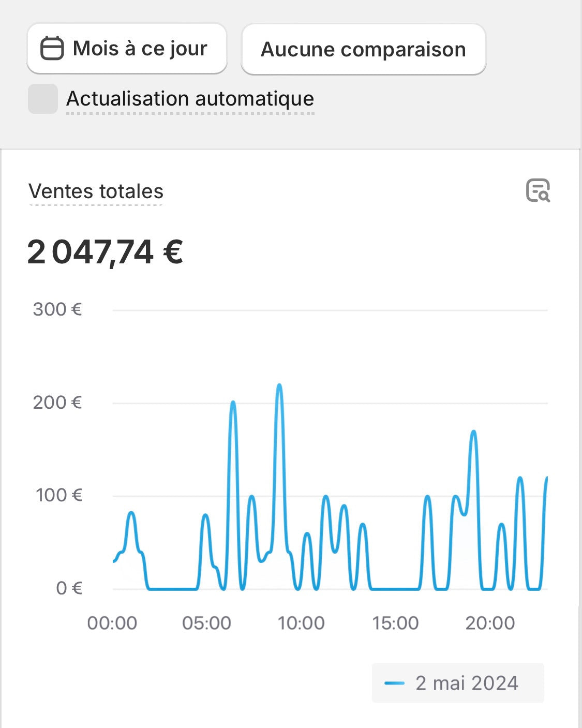Click the 10:00 x-axis label
The image size is (582, 728).
301,623
